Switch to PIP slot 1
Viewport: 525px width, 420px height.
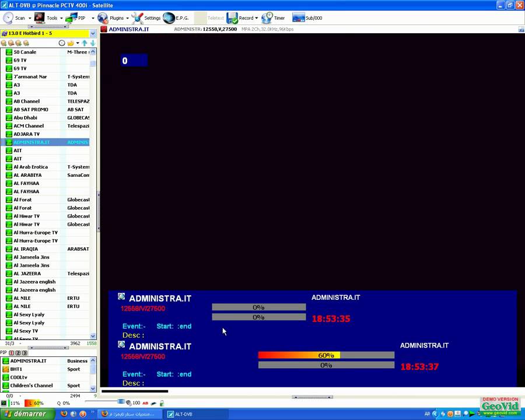[12, 353]
